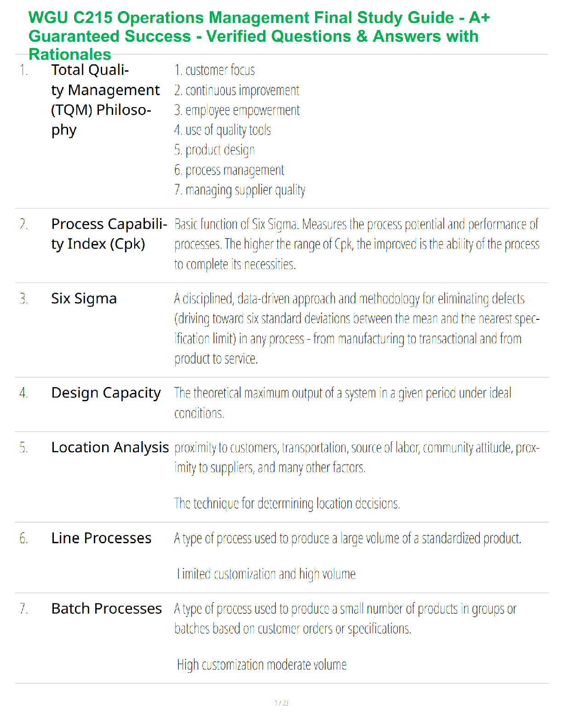
Task: Click 'Limited customization and high volume' line
Action: click(x=266, y=574)
